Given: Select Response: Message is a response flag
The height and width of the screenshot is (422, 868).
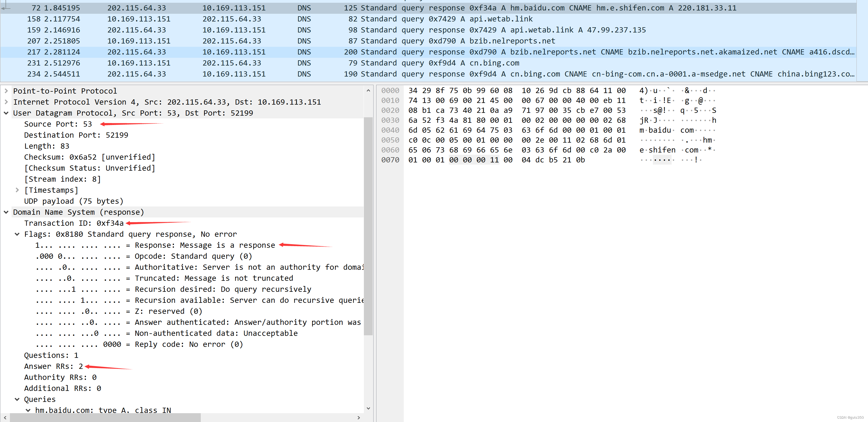Looking at the screenshot, I should [155, 245].
